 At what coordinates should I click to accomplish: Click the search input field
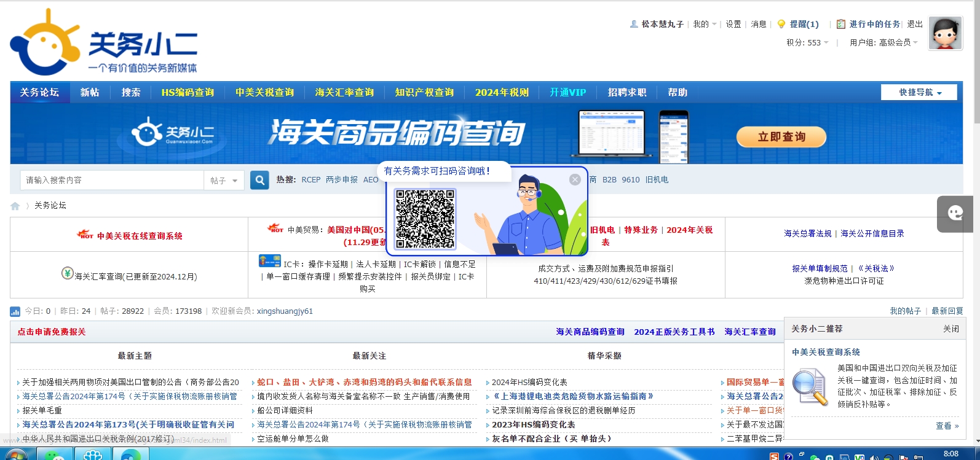[x=112, y=180]
